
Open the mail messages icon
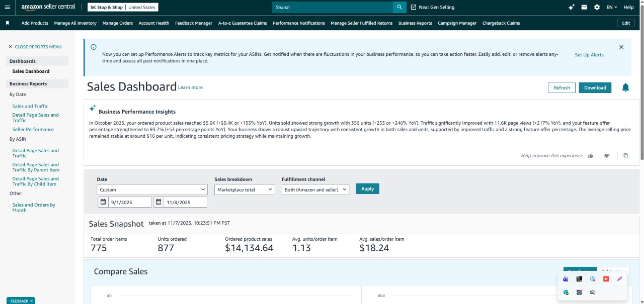point(584,7)
